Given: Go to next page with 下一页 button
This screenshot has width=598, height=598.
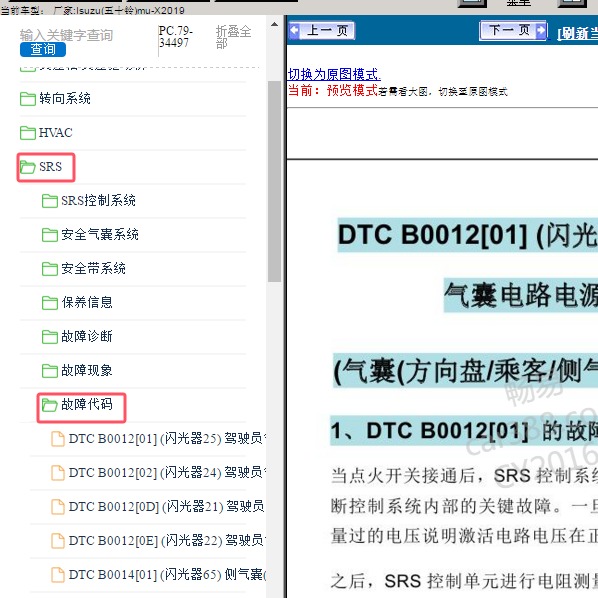Looking at the screenshot, I should click(513, 30).
